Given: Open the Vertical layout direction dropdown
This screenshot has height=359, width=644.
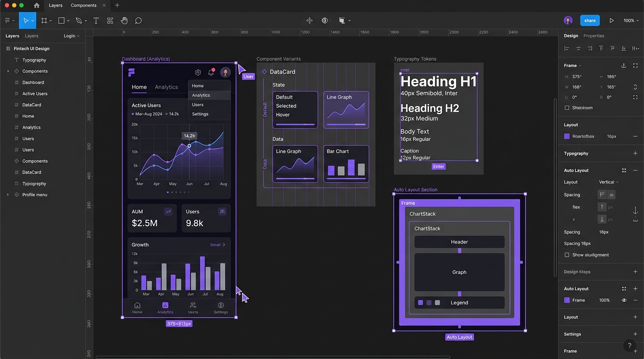Looking at the screenshot, I should [x=609, y=182].
